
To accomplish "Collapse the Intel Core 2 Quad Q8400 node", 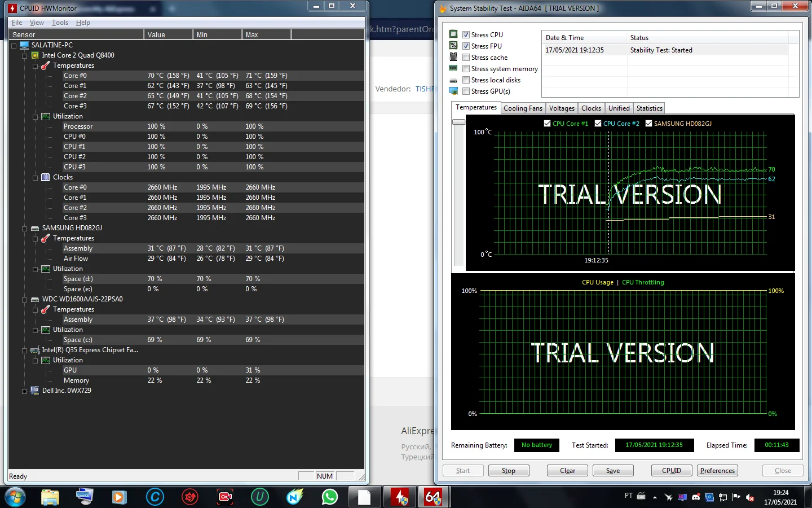I will tap(24, 56).
